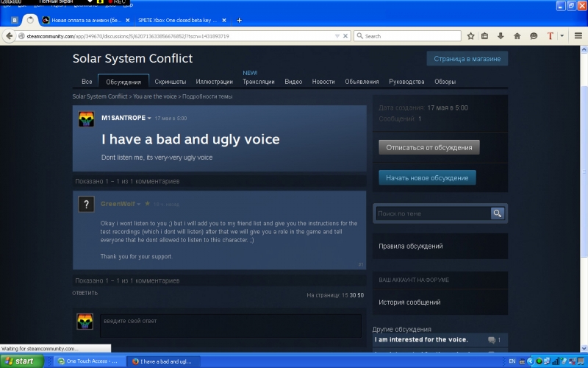Open the Скриншоты tab
This screenshot has width=588, height=368.
171,82
